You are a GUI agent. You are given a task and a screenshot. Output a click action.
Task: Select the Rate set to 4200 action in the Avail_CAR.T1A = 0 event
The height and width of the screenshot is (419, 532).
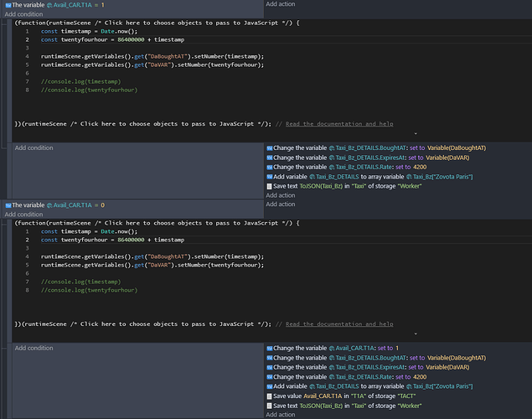tap(346, 377)
